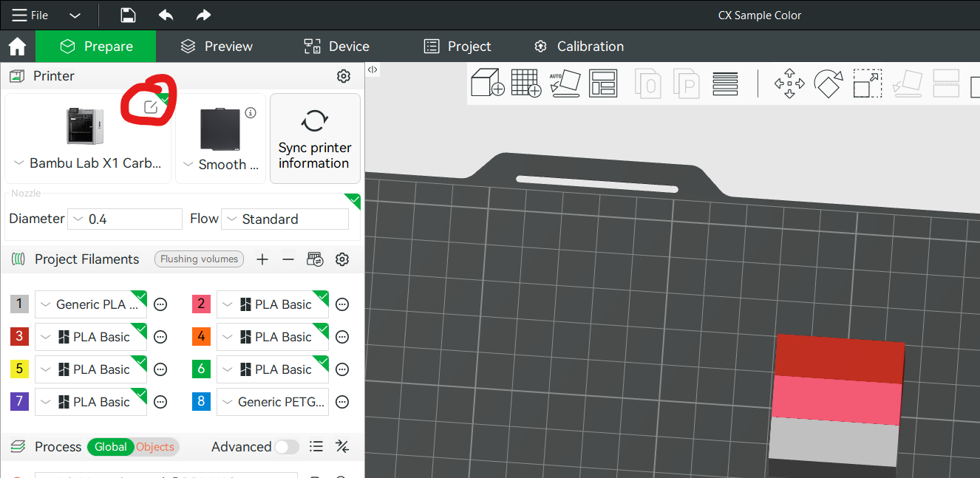Screen dimensions: 980x478
Task: Expand the File menu arrow
Action: click(x=75, y=16)
